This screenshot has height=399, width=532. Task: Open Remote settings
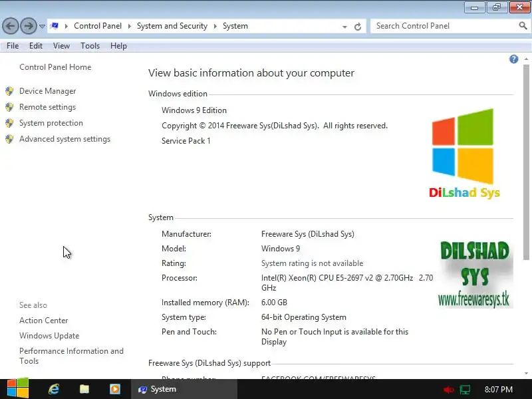(x=47, y=107)
